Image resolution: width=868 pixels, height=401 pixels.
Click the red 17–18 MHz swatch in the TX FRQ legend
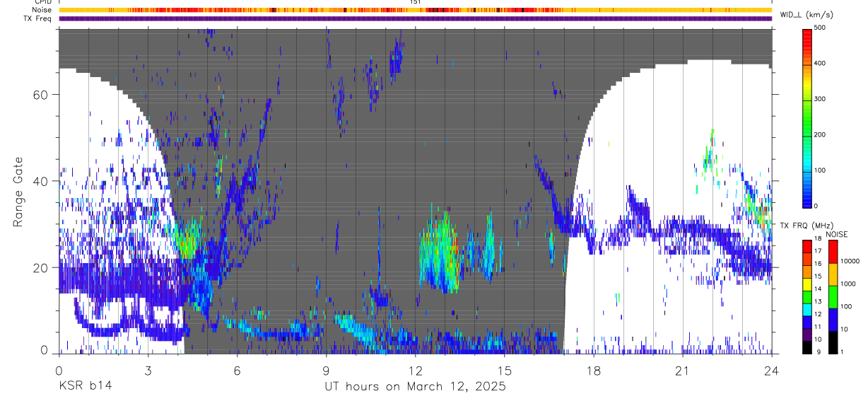808,246
